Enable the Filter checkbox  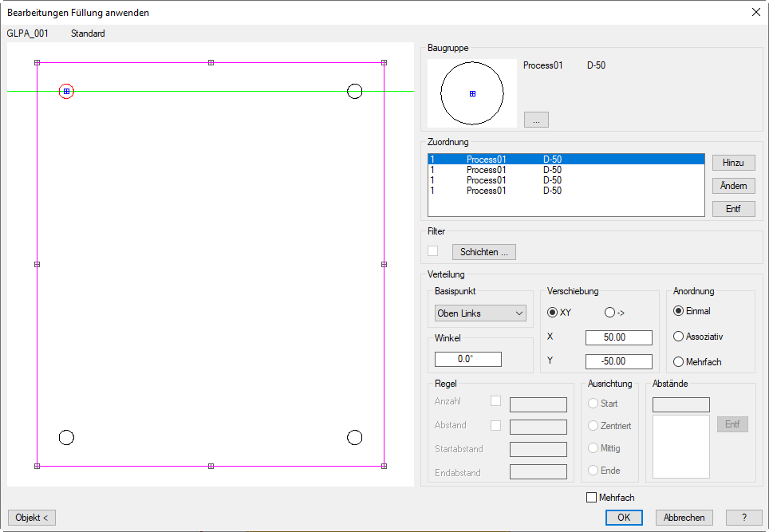pyautogui.click(x=433, y=251)
